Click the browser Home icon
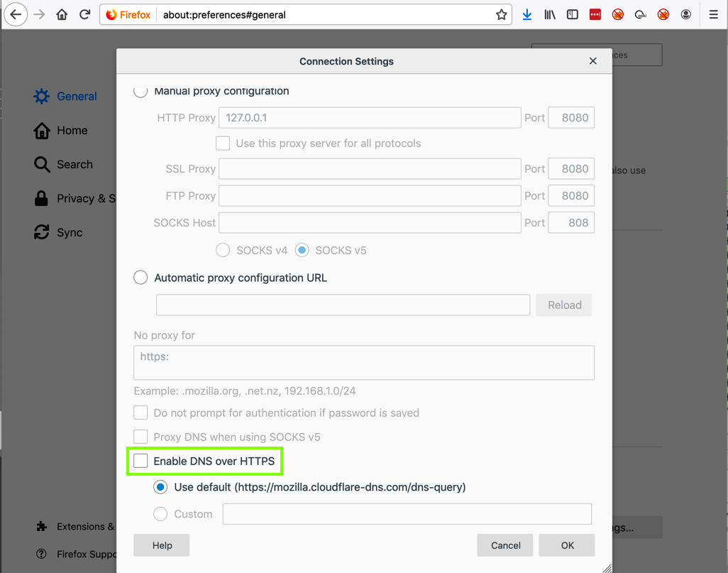The height and width of the screenshot is (573, 728). (62, 14)
